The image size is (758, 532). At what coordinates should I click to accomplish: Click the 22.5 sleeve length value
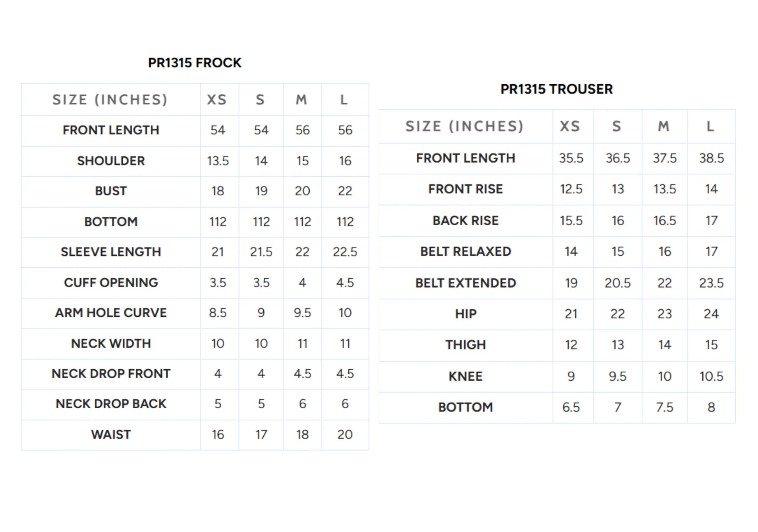(x=345, y=252)
